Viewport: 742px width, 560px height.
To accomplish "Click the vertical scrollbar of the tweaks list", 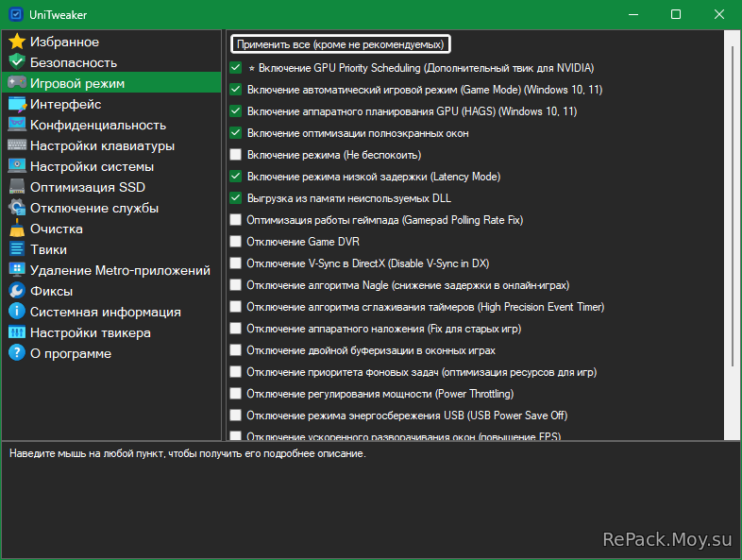I will 731,236.
